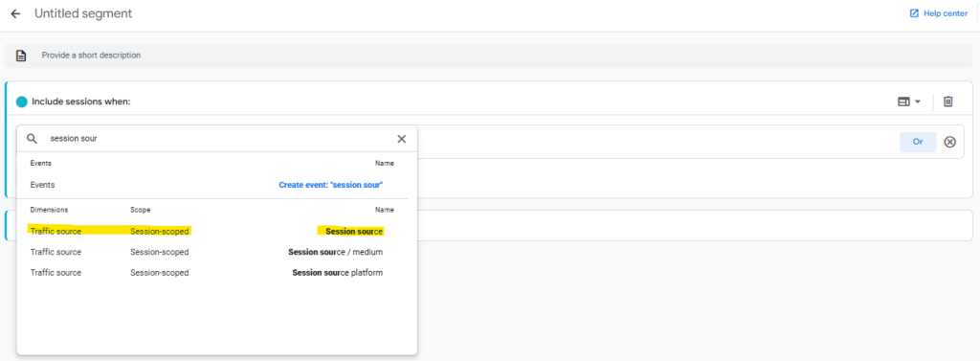Click the Events row label
The image size is (980, 361).
(42, 185)
